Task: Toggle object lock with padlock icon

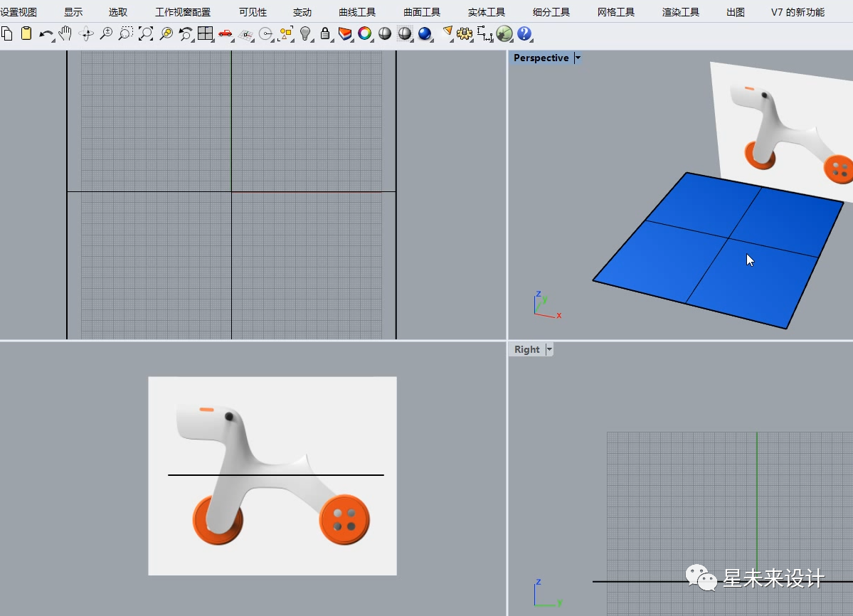Action: coord(325,33)
